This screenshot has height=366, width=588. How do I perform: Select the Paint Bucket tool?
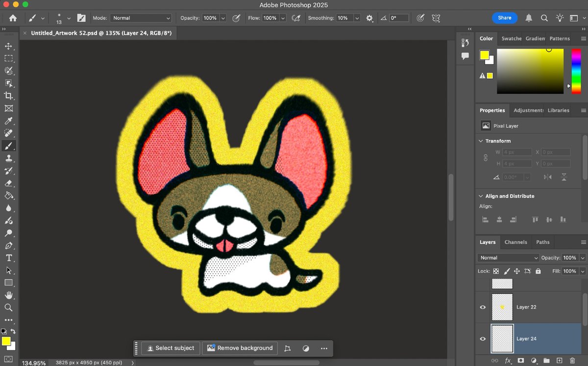8,195
